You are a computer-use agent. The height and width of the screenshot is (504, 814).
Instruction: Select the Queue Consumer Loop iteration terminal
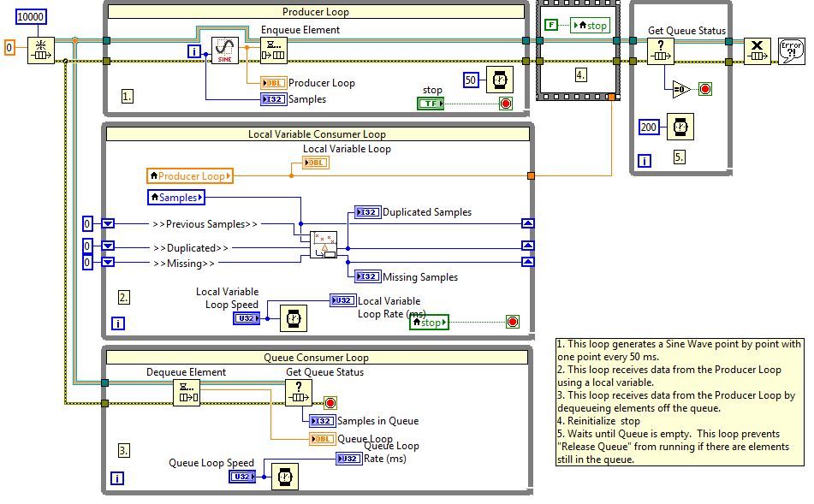(x=117, y=478)
